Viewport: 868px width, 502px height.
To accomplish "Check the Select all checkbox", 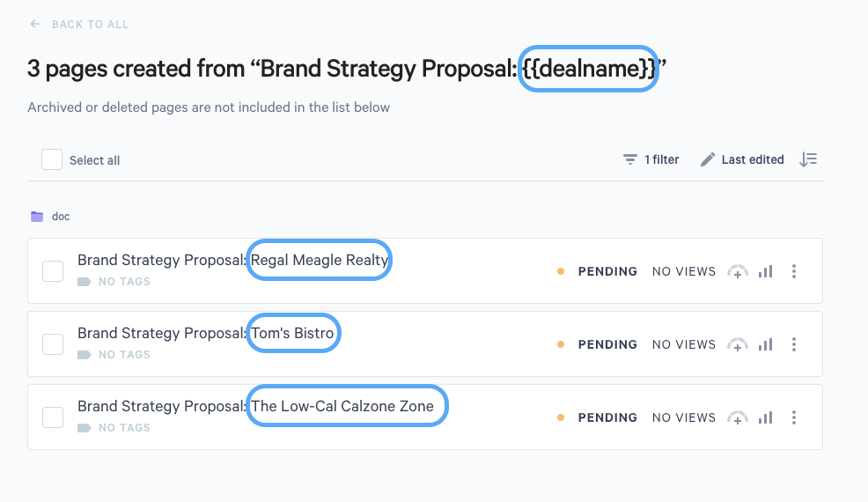I will click(52, 159).
